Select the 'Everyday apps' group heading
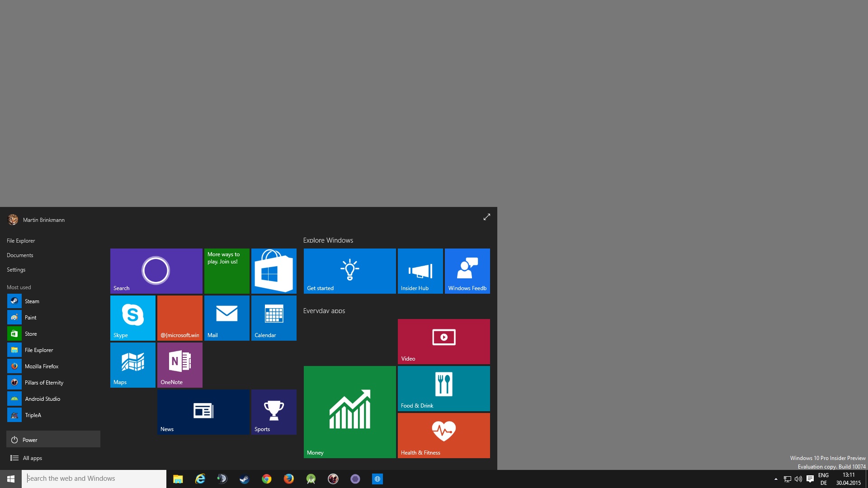Image resolution: width=868 pixels, height=488 pixels. pos(324,311)
